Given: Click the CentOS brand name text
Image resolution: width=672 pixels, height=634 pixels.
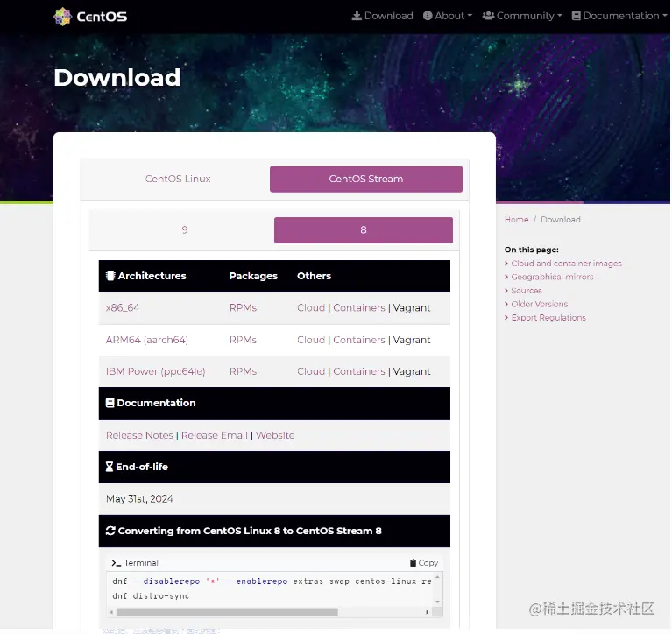Looking at the screenshot, I should [x=102, y=17].
